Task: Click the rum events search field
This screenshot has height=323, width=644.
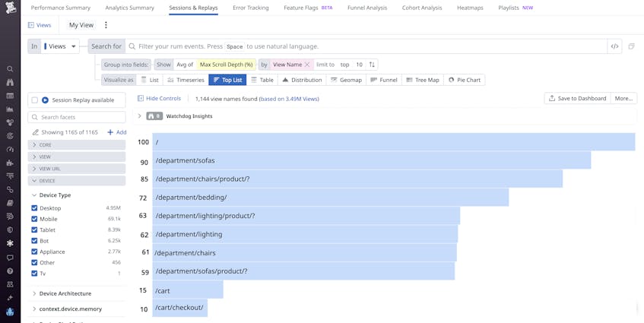Action: click(x=366, y=46)
